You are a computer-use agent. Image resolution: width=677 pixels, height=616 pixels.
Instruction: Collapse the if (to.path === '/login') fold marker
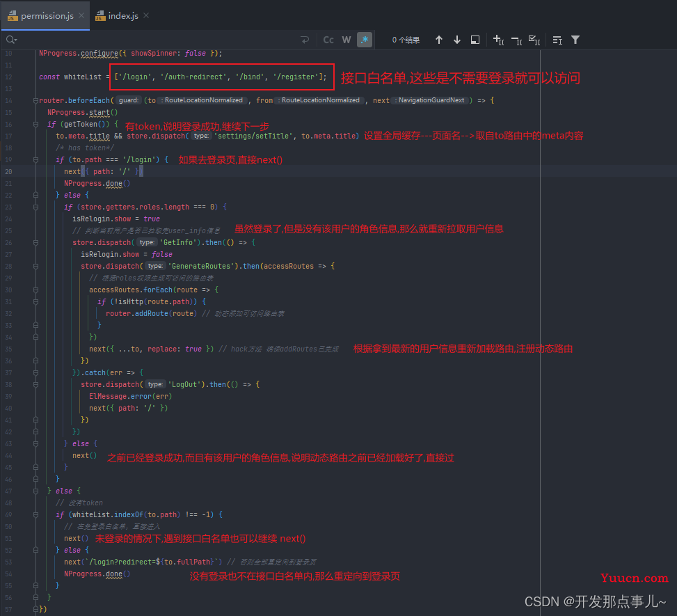[x=36, y=160]
